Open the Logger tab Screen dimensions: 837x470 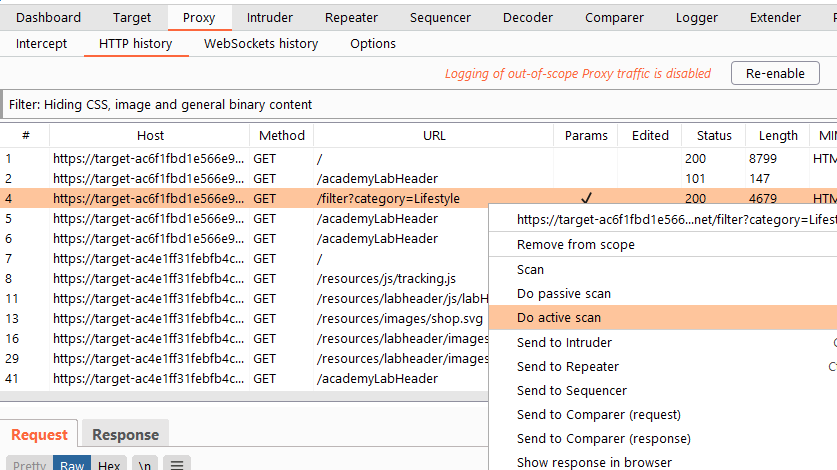[x=697, y=18]
